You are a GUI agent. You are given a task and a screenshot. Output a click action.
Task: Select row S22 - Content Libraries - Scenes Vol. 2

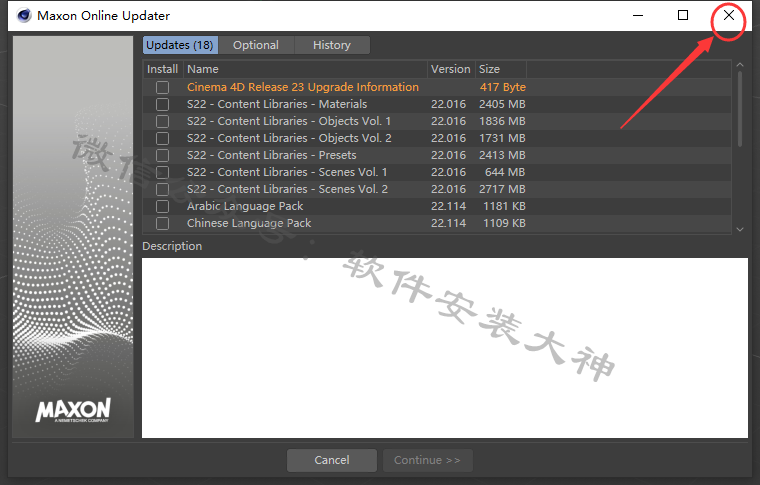[x=437, y=189]
